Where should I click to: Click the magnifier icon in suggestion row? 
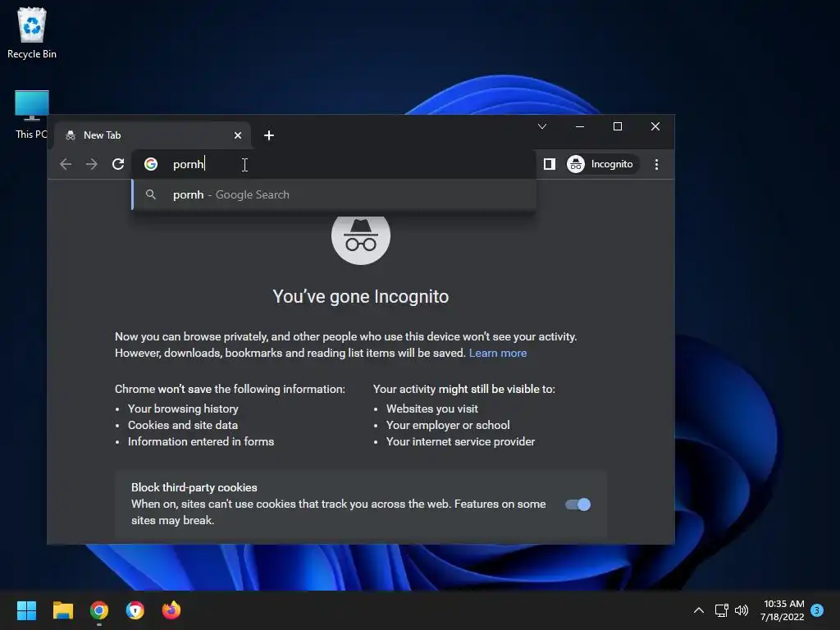(x=151, y=194)
